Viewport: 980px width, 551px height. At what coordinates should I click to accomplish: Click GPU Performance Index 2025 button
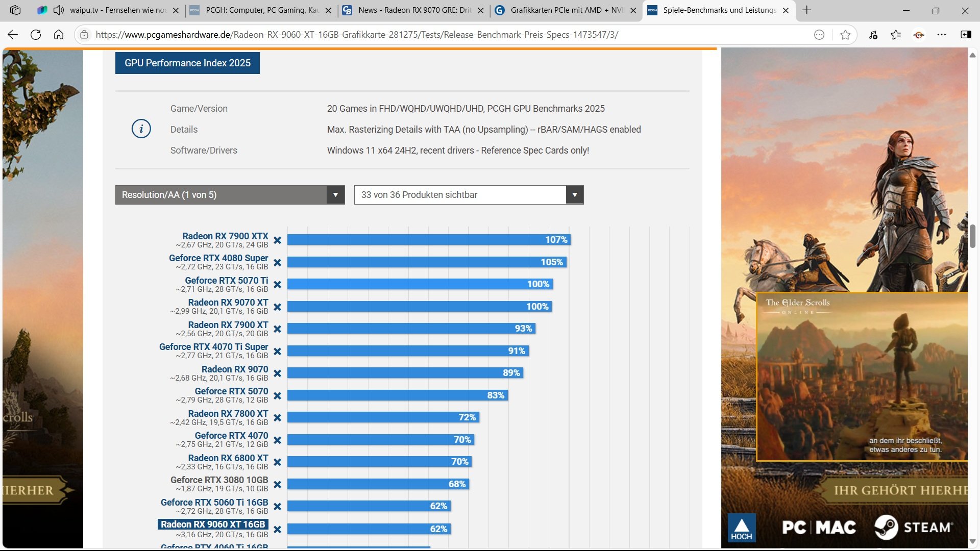coord(187,63)
